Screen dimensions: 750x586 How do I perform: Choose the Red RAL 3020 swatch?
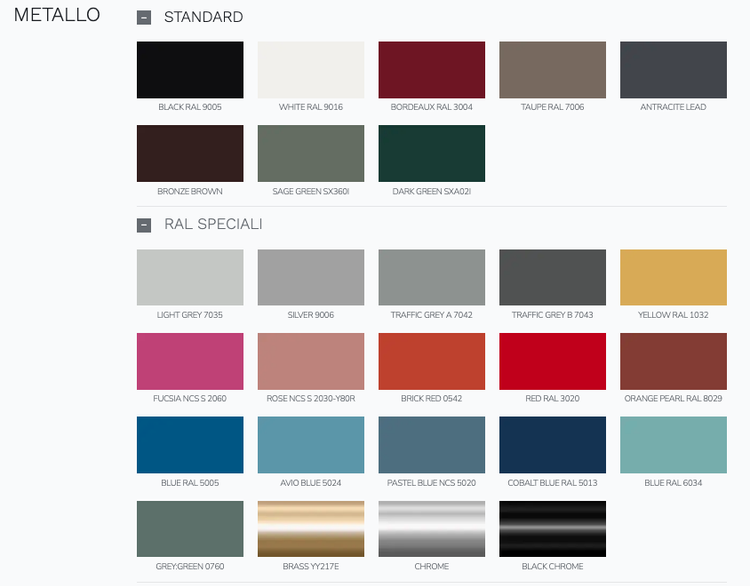pos(552,361)
